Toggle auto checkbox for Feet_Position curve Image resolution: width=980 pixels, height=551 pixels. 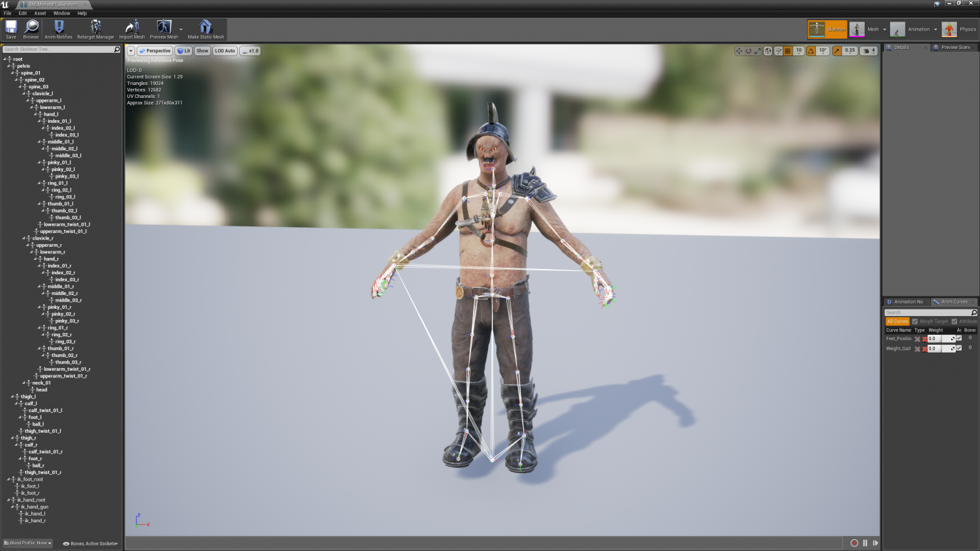959,338
